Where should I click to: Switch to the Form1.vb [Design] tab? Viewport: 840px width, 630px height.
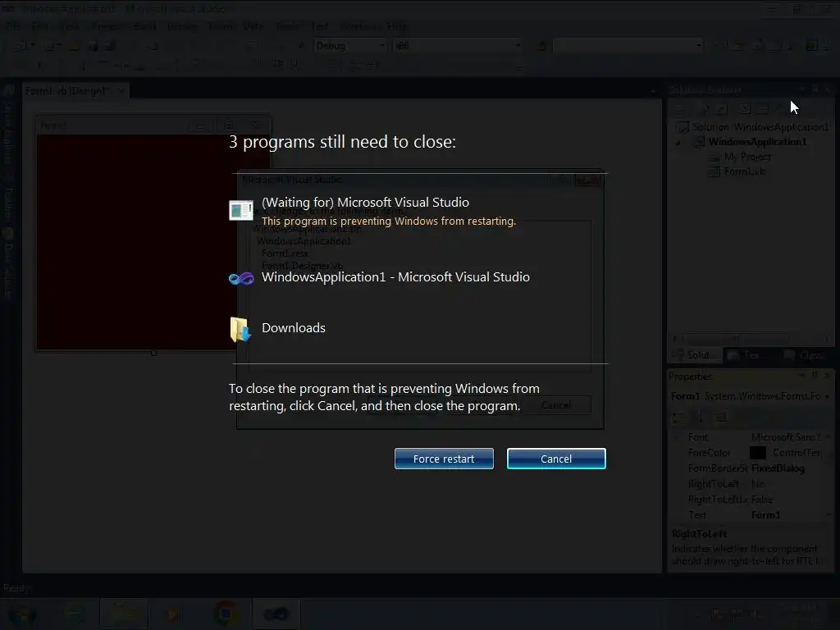point(66,90)
